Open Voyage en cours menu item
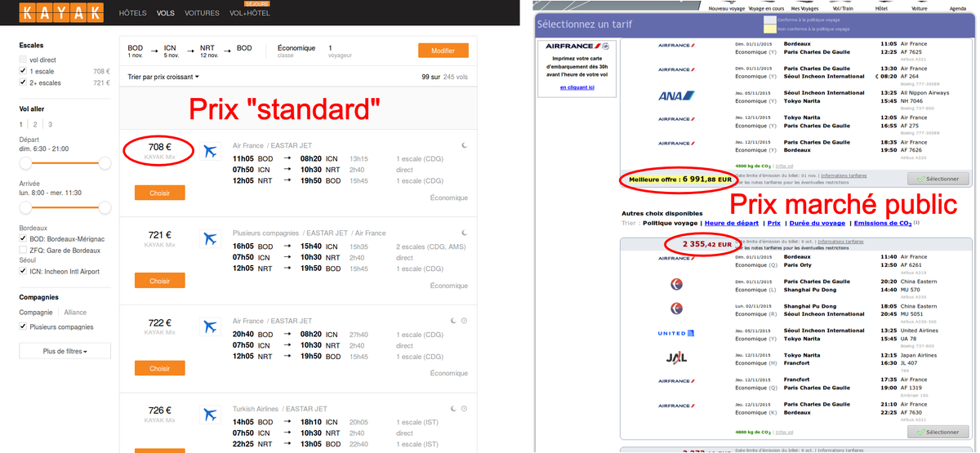 point(768,8)
